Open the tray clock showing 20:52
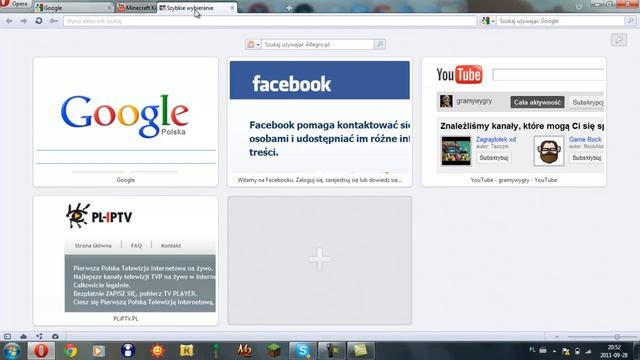The image size is (640, 360). click(614, 351)
